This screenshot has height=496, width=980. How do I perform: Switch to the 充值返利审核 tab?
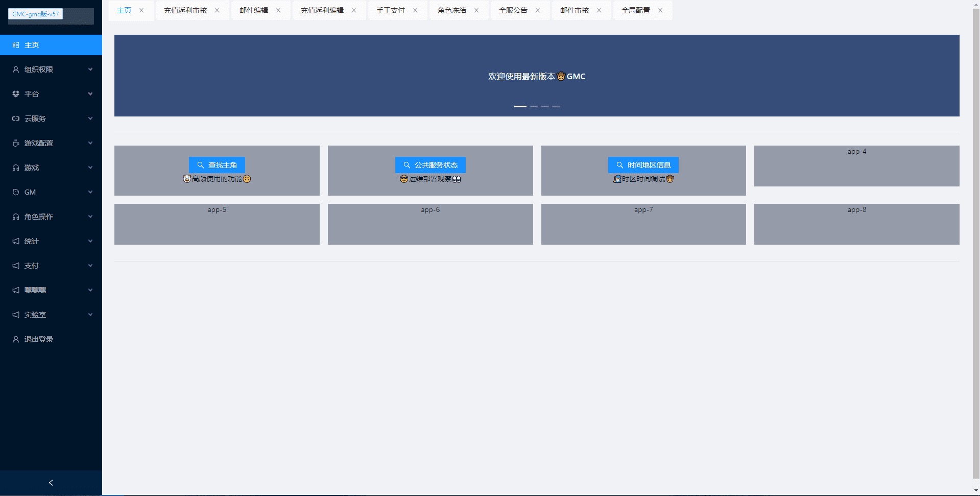click(x=185, y=10)
